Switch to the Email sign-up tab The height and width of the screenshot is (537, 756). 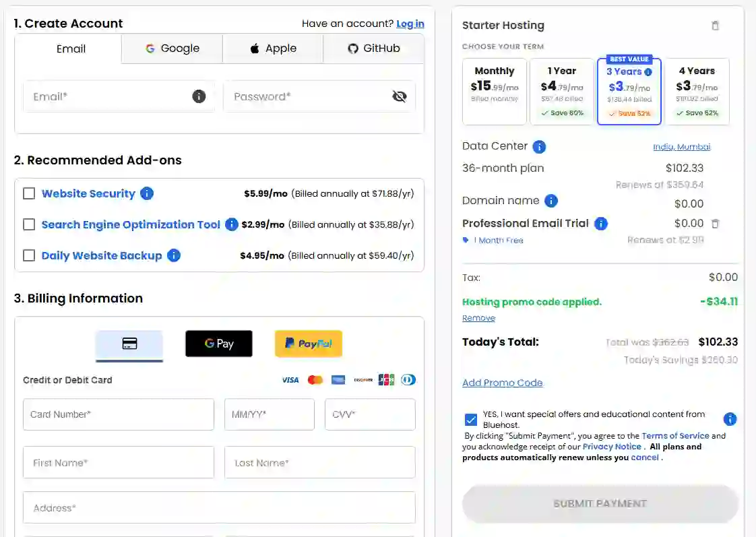tap(71, 49)
